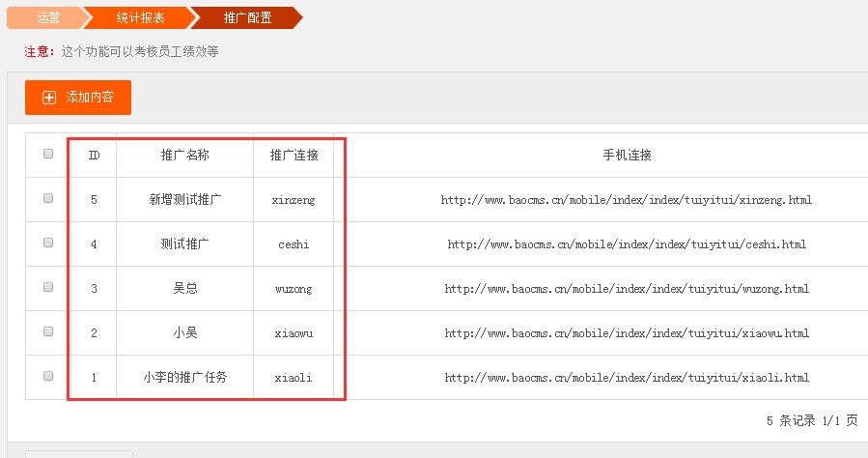Check the row for 测试推广 with ID 4
This screenshot has width=868, height=458.
[x=48, y=243]
